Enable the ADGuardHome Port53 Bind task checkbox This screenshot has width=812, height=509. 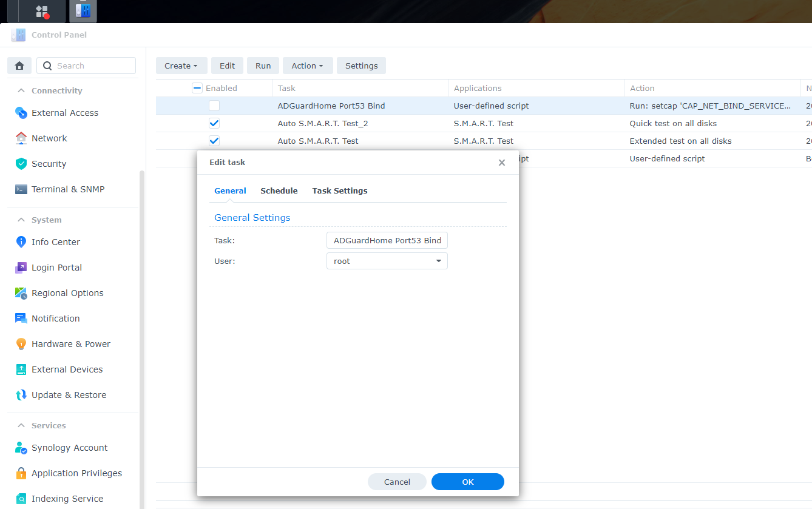pyautogui.click(x=214, y=106)
